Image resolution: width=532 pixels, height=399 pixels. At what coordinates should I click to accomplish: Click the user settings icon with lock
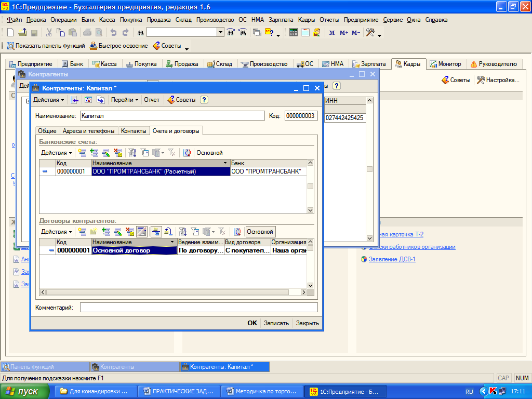[317, 33]
